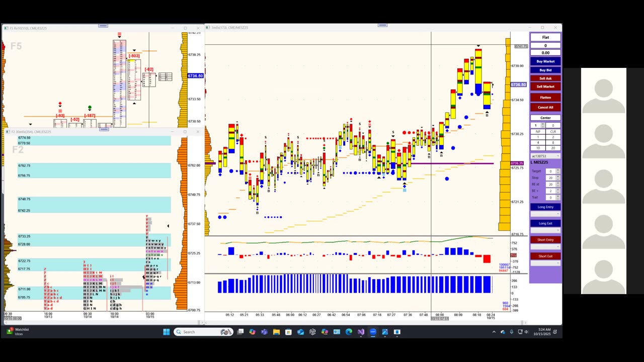Viewport: 644px width, 362px height.
Task: Adjust the Target value stepper
Action: point(558,171)
